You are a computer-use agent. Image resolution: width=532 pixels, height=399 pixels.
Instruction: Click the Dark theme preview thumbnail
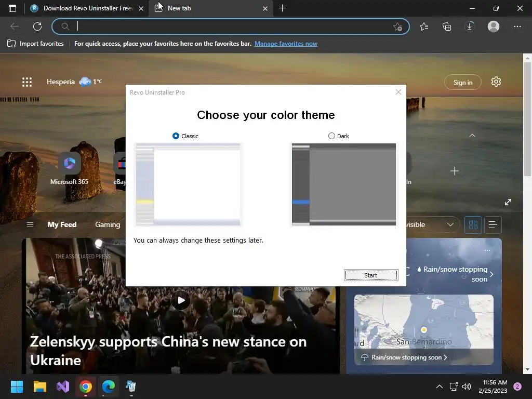pos(344,184)
